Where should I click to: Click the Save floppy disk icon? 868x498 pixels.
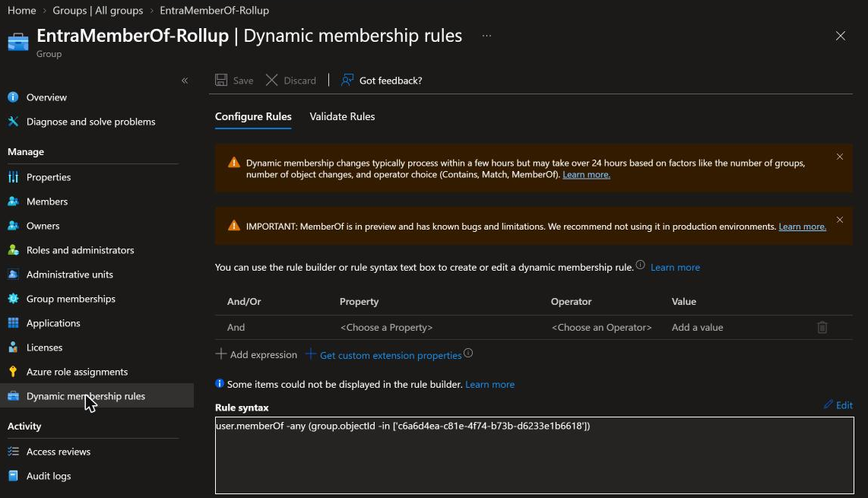pyautogui.click(x=221, y=81)
